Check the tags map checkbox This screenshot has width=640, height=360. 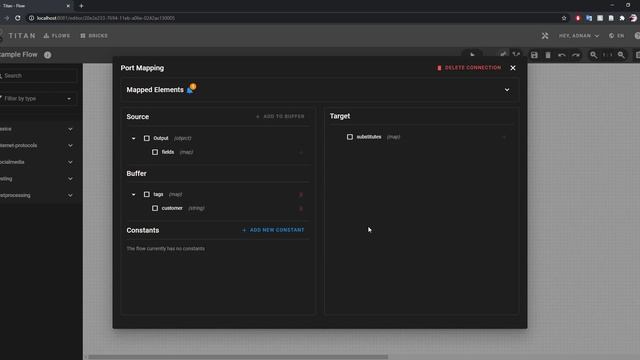click(147, 195)
